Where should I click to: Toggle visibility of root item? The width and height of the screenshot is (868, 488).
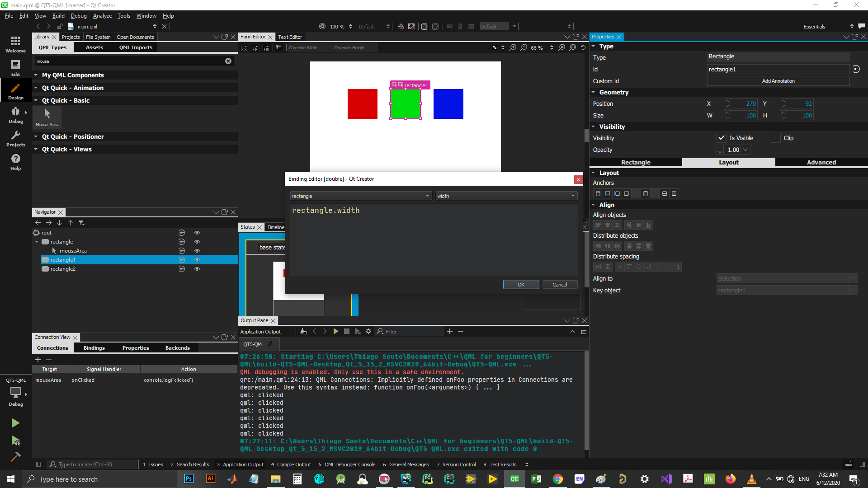197,233
